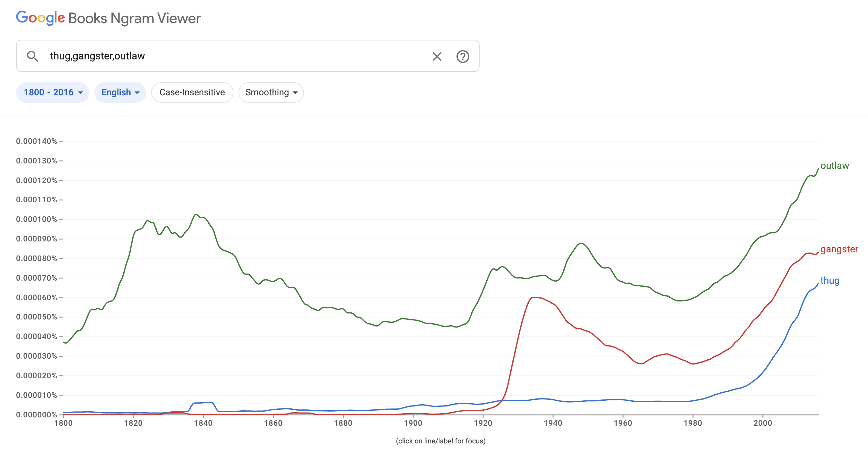Open the English corpus dropdown

(120, 92)
